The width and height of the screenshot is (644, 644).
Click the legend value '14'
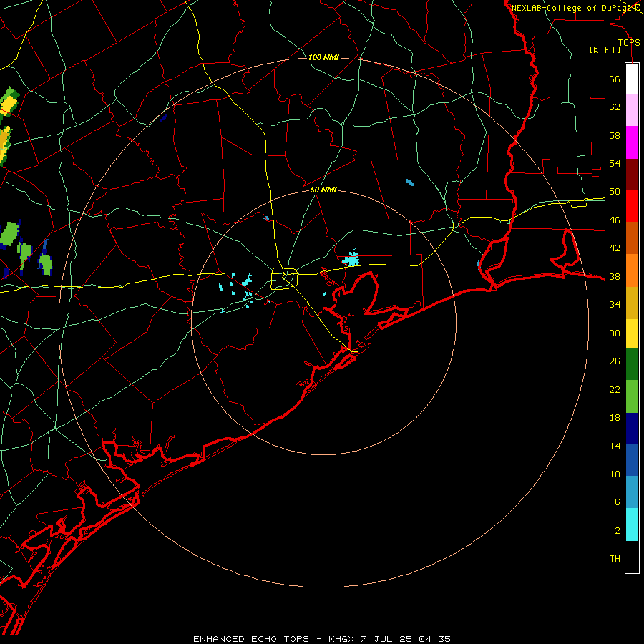615,447
